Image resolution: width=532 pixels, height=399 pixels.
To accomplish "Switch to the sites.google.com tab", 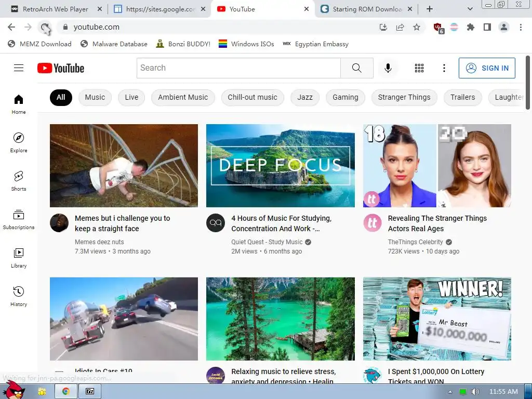I will [x=159, y=9].
